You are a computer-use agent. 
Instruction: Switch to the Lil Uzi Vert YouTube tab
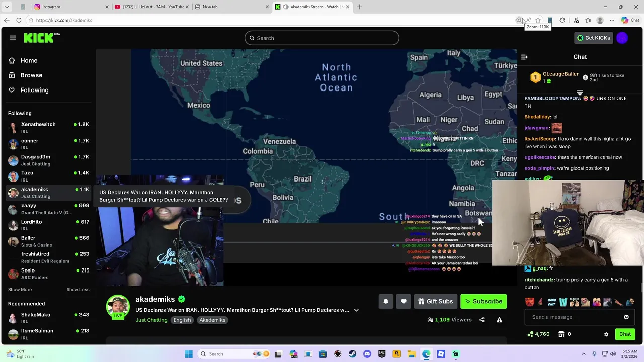[151, 7]
